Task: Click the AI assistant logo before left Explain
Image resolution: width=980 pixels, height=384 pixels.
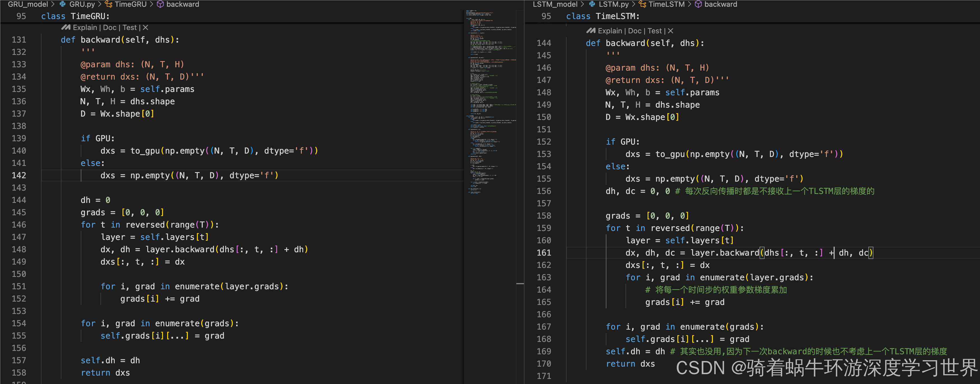Action: [x=66, y=27]
